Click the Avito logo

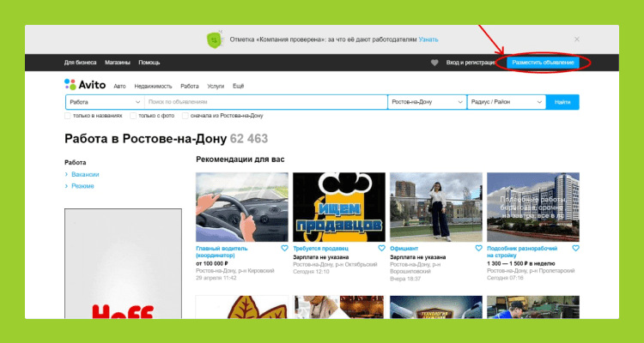84,85
